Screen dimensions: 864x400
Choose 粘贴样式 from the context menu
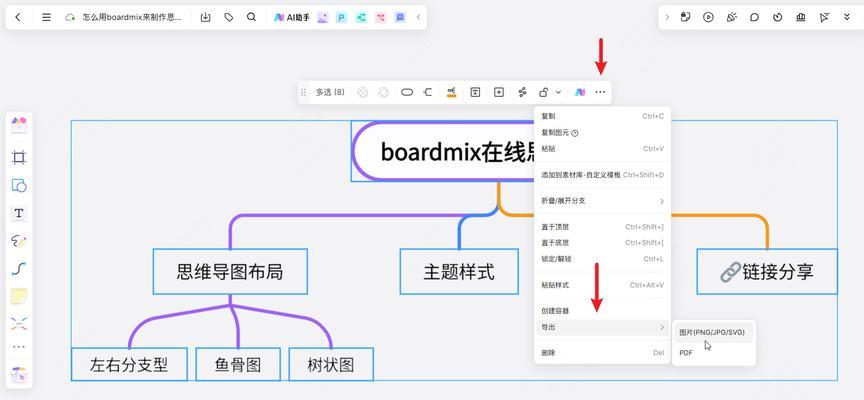click(602, 285)
